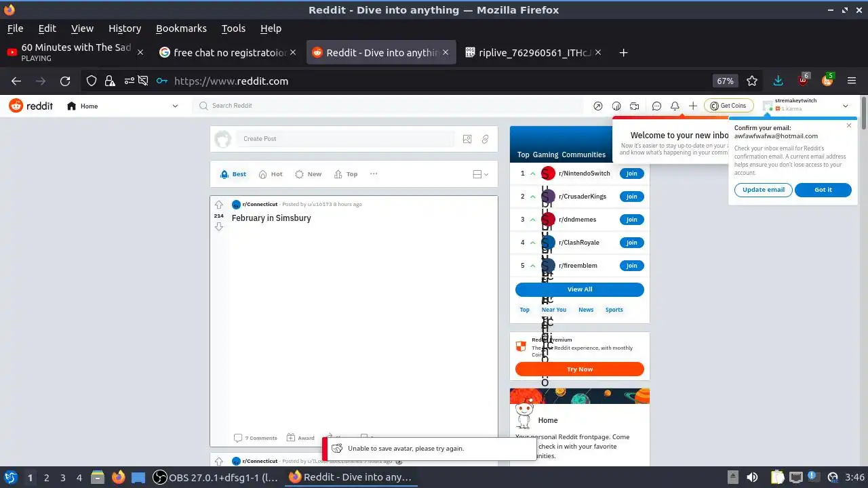Sort feed by Hot
The height and width of the screenshot is (488, 868).
tap(271, 174)
